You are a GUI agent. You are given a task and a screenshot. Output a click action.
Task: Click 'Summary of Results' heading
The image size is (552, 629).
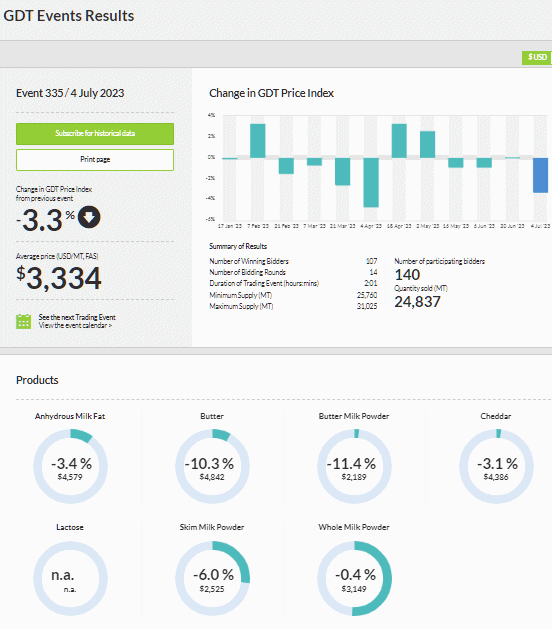238,246
